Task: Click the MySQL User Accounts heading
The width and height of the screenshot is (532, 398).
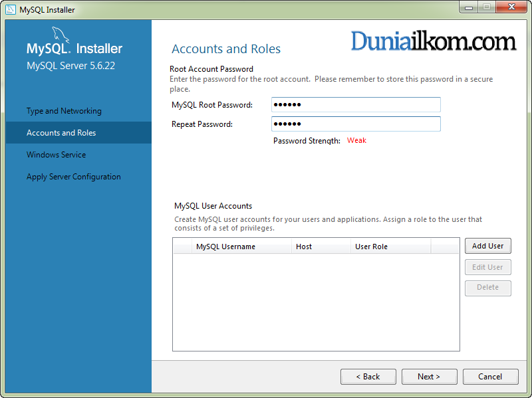Action: 213,206
